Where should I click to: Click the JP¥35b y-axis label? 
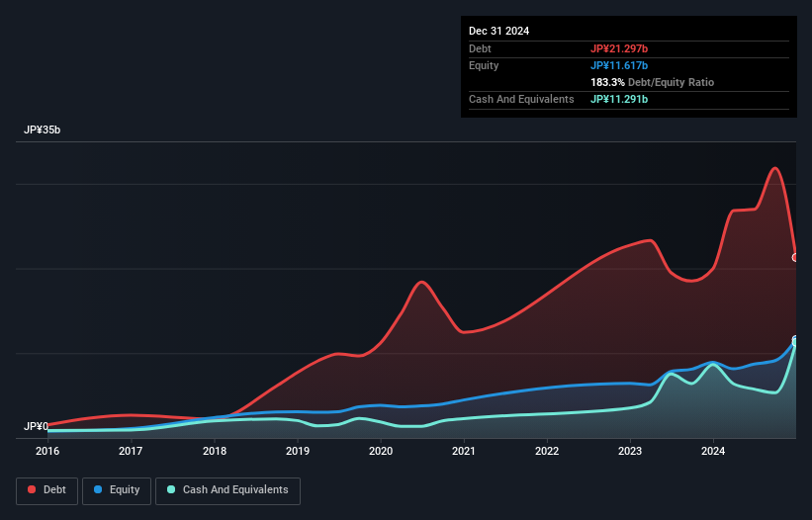tap(42, 130)
